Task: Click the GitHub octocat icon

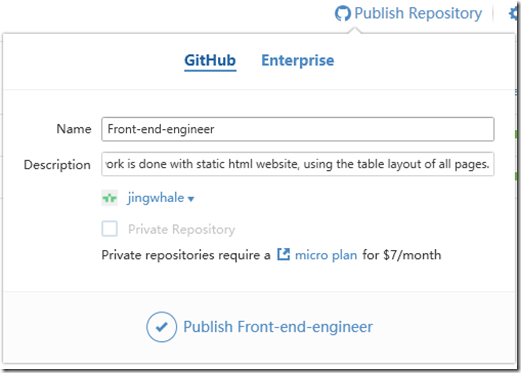Action: point(343,13)
